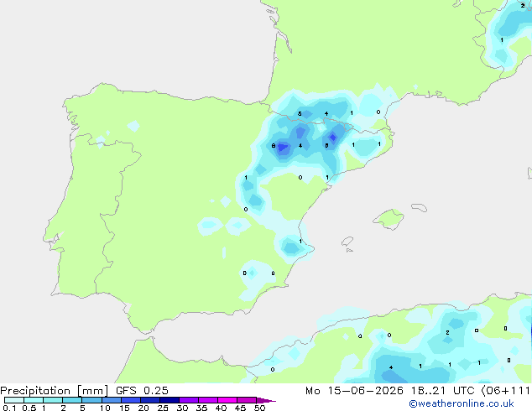Screen dimensions: 532x411
Task: Click the '15' legend scale label
Action: tap(124, 408)
